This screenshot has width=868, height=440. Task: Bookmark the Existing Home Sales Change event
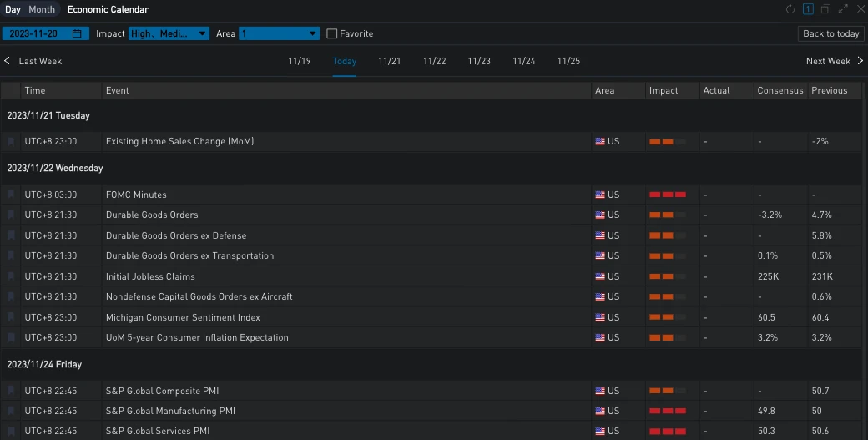(x=11, y=142)
